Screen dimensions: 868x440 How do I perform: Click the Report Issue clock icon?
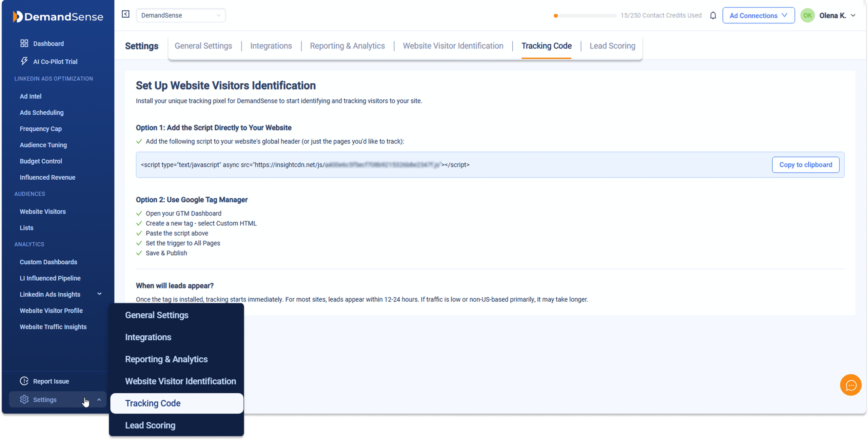[24, 381]
